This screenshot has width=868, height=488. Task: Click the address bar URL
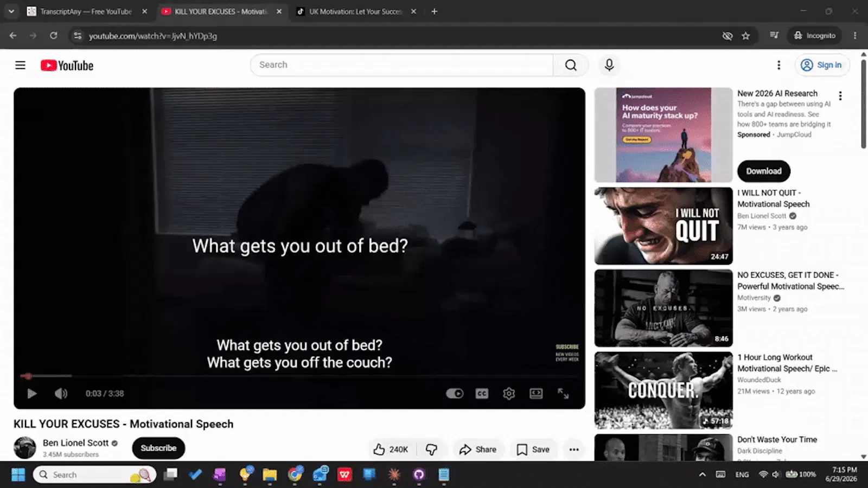coord(153,36)
